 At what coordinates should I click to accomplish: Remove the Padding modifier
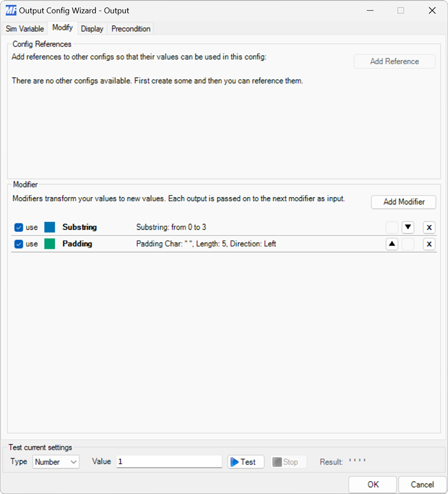(x=428, y=244)
